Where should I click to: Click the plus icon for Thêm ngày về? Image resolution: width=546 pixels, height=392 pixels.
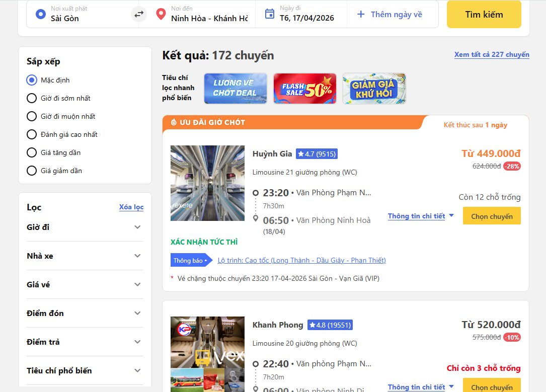tap(361, 14)
